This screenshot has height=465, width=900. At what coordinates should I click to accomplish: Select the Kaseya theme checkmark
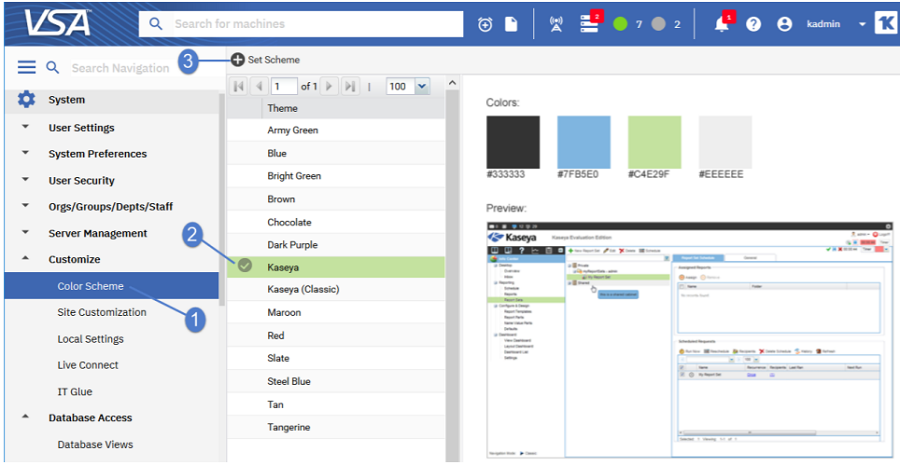pos(245,267)
